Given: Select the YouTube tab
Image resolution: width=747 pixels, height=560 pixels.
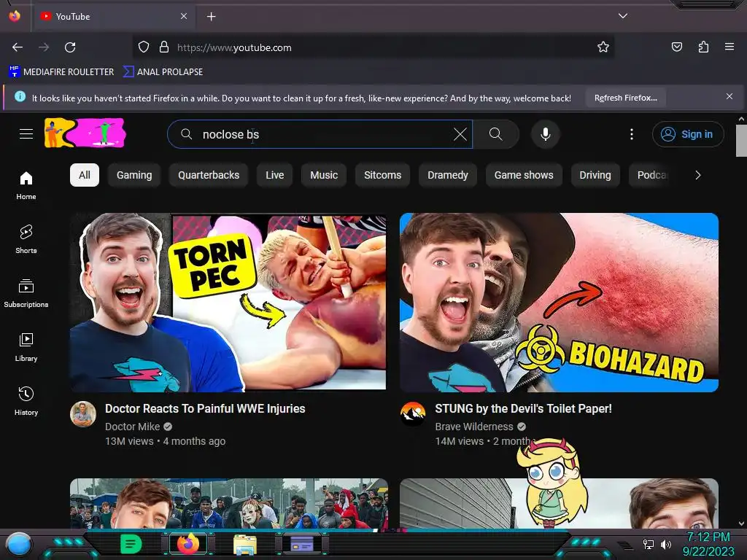Looking at the screenshot, I should pyautogui.click(x=114, y=16).
